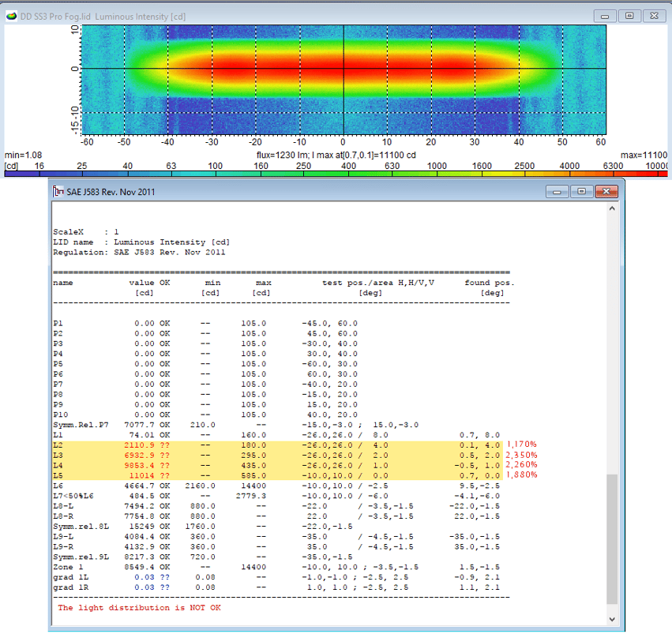
Task: Click the Symm.Rel.P7 value 7077.7
Action: tap(139, 425)
